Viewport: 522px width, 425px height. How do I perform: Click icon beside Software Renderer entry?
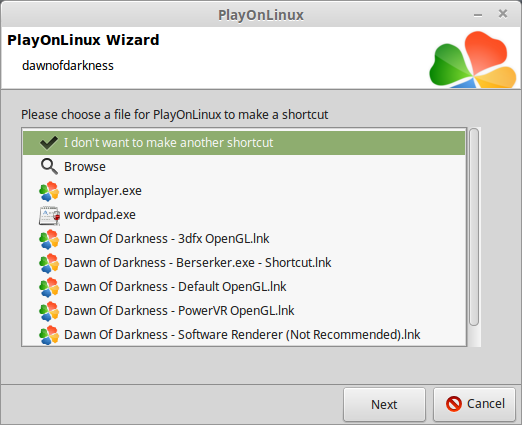coord(49,335)
